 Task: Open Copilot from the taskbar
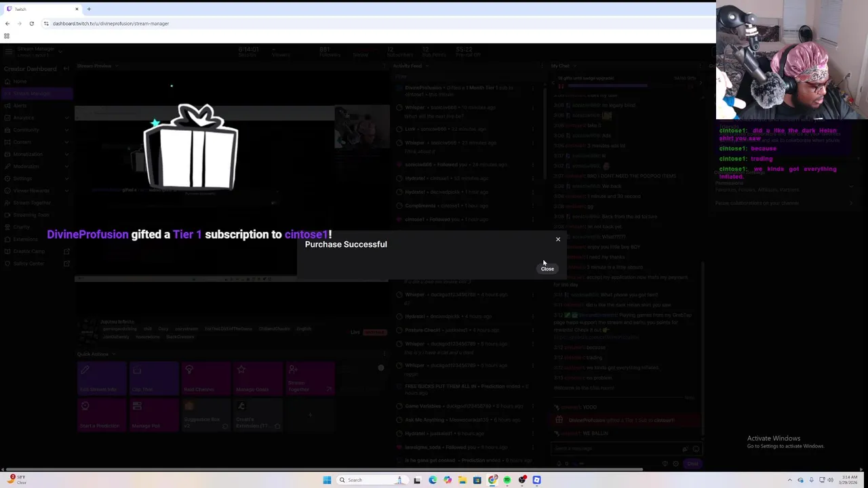448,480
